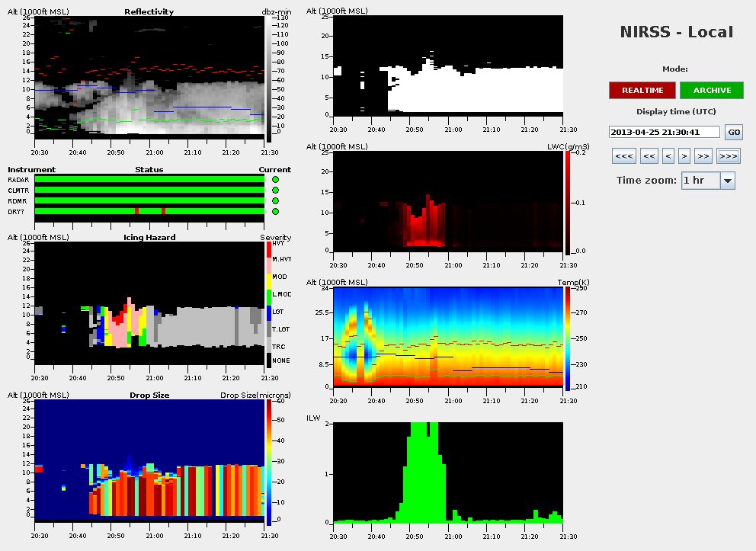Move one step forward with > button
The width and height of the screenshot is (756, 551).
(x=684, y=156)
